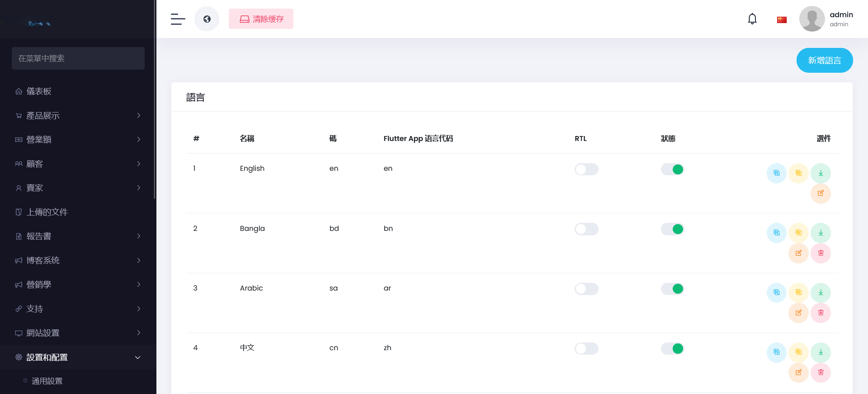Viewport: 868px width, 394px height.
Task: Disable status toggle for English
Action: (672, 169)
